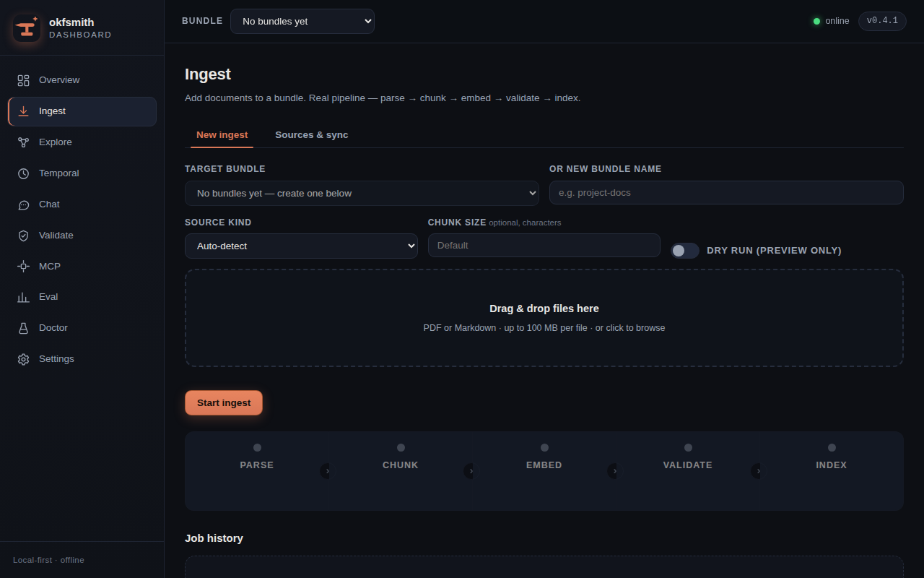Open Validate via its shield icon

[23, 236]
